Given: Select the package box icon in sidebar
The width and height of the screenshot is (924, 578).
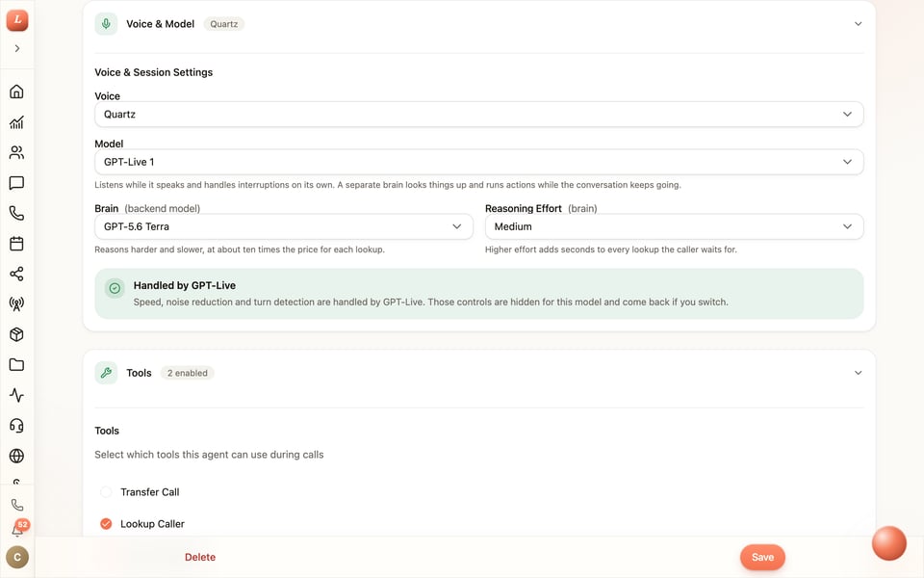Looking at the screenshot, I should pyautogui.click(x=16, y=334).
